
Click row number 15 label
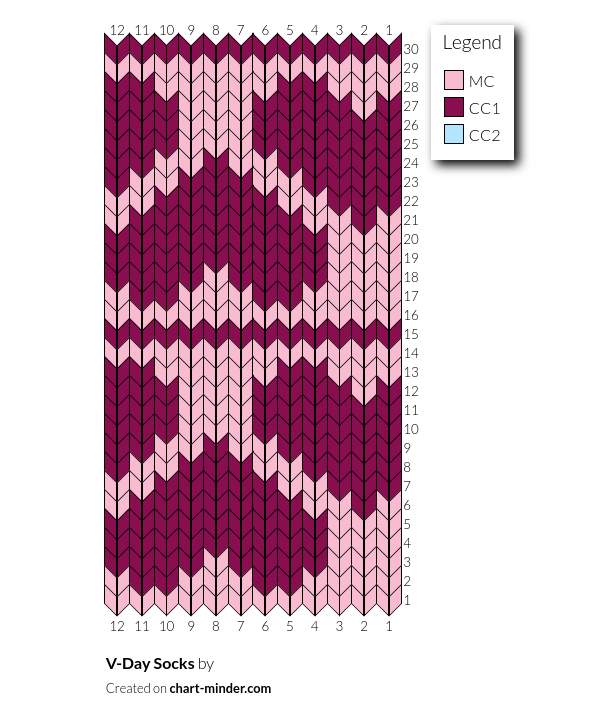tap(411, 334)
